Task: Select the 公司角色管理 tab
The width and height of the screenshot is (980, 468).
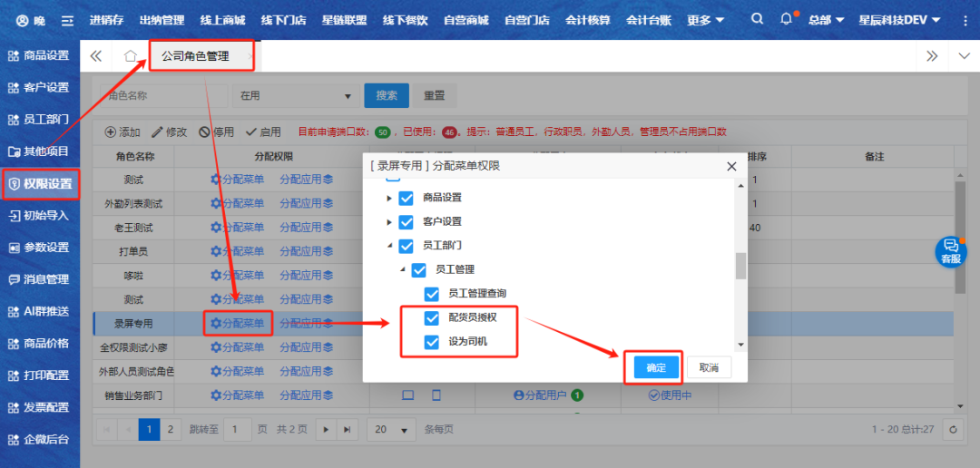Action: (195, 56)
